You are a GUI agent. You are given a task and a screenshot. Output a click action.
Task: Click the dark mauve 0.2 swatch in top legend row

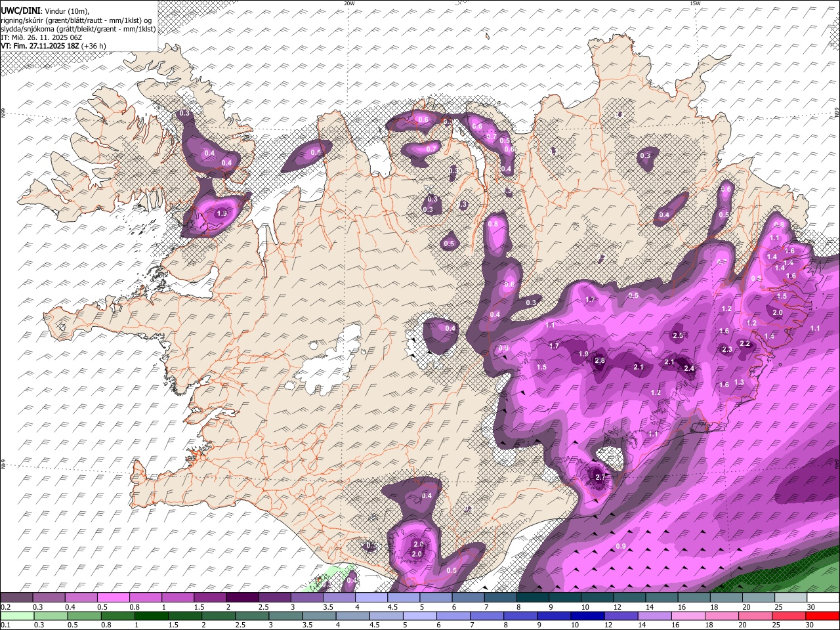(16, 598)
